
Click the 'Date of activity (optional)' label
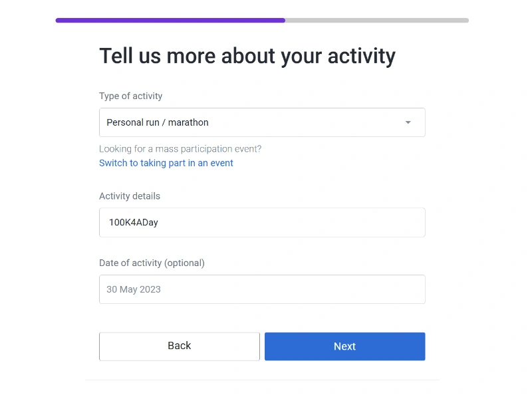(x=152, y=263)
